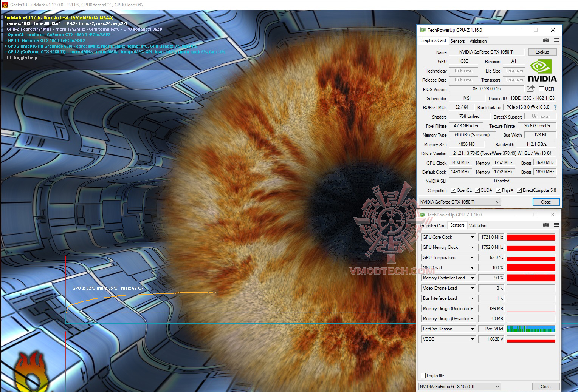Click the FurMark flame logo in the render view

tap(32, 371)
